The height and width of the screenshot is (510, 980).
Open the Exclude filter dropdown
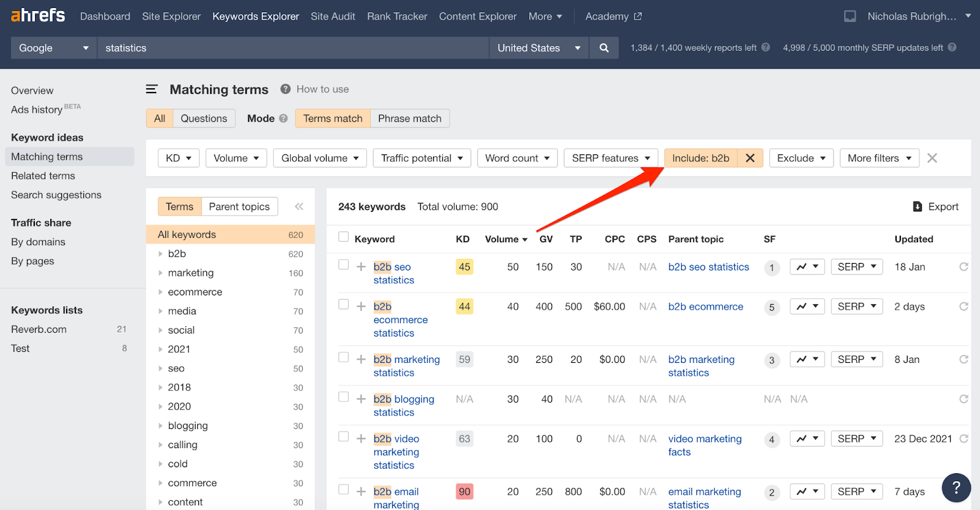801,158
